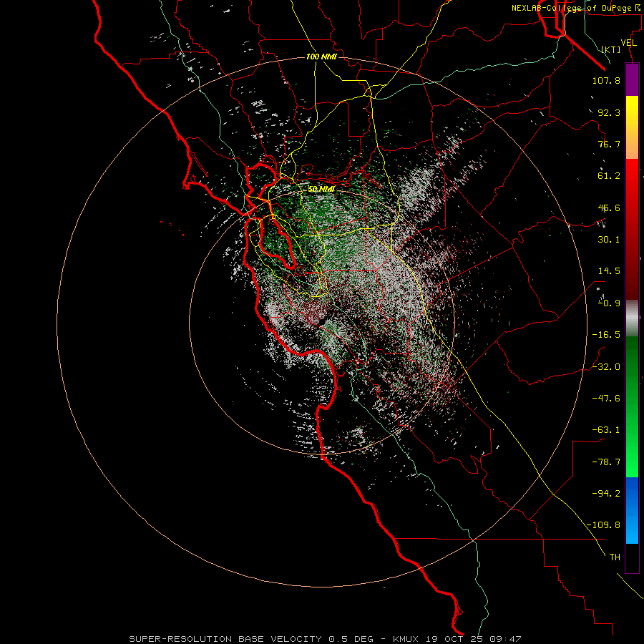Pick the purple segment of velocity scale
Viewport: 644px width, 644px height.
point(632,79)
